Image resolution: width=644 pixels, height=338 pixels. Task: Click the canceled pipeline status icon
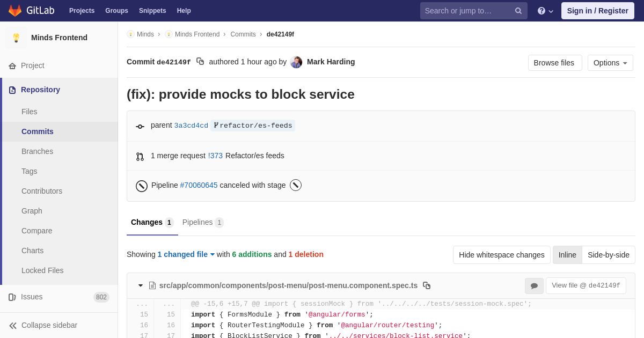tap(142, 186)
